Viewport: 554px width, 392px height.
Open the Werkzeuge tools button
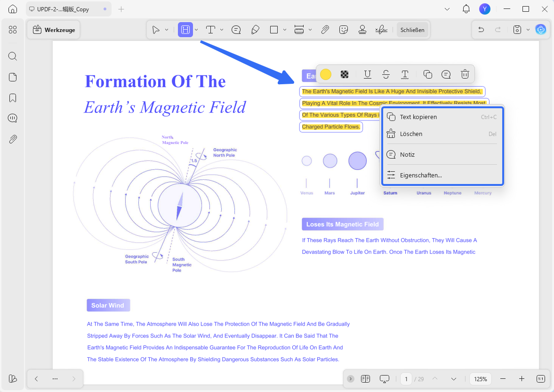tap(54, 30)
